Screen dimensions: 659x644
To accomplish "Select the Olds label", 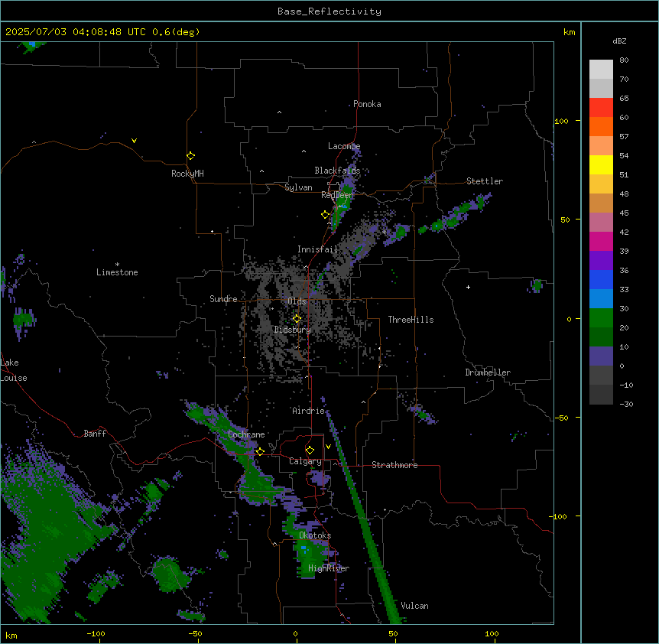I will pyautogui.click(x=297, y=301).
